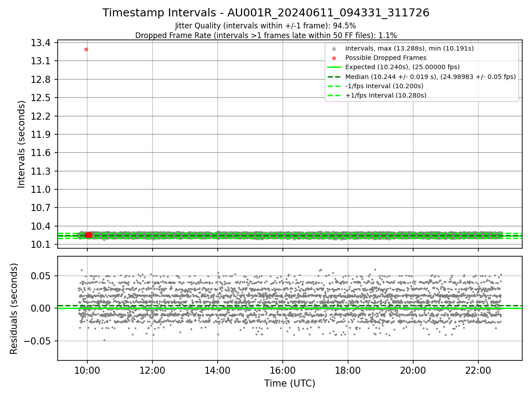
Task: Click the legend entry 'Intervals, max (13.288s), min (10.191s)'
Action: (410, 48)
